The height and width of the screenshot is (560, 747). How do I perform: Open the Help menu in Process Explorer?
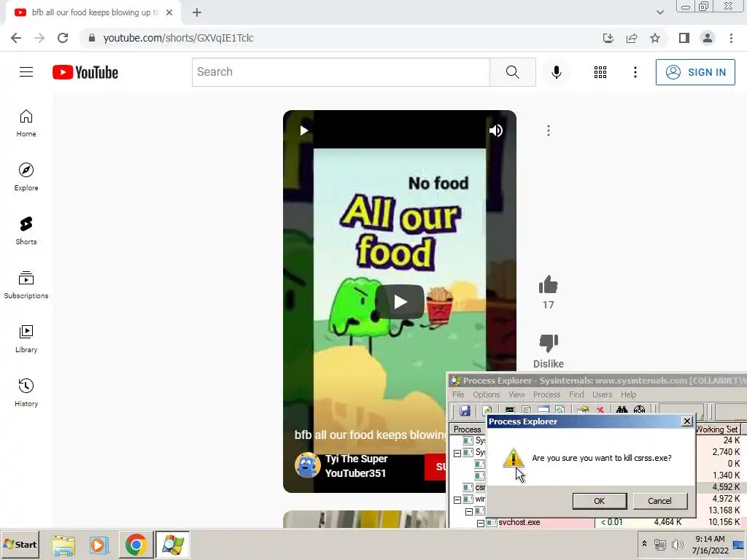click(628, 394)
